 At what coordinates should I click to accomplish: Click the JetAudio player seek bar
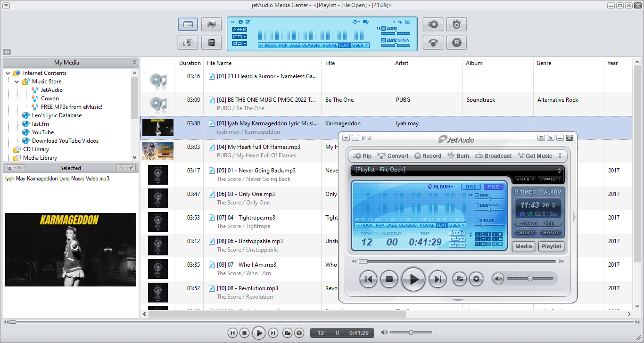(457, 261)
